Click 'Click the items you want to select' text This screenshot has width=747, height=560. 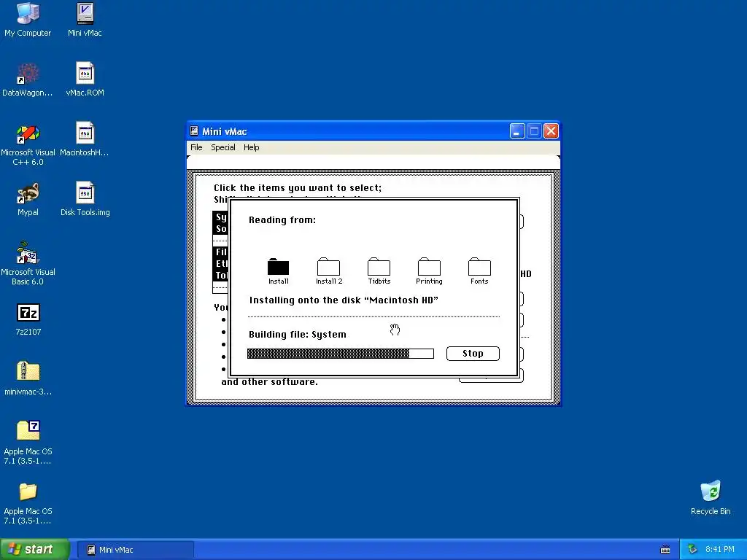coord(298,188)
